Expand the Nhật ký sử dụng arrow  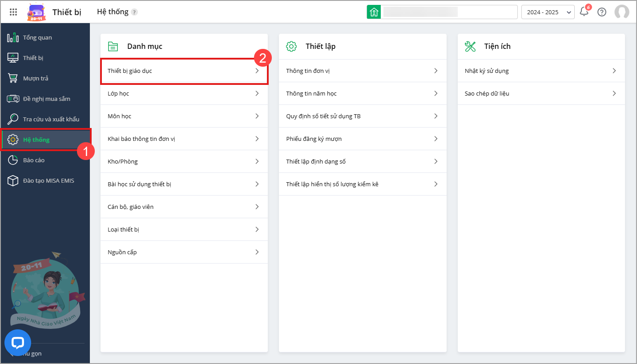(614, 71)
